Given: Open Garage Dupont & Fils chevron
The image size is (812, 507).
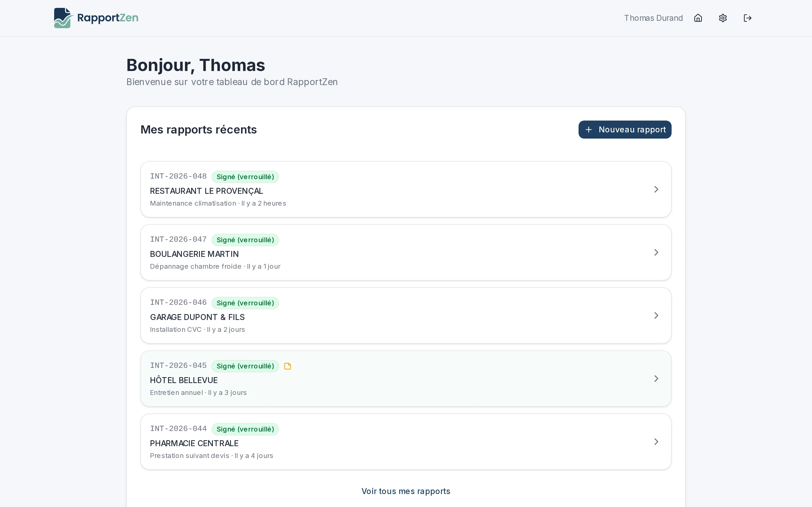Looking at the screenshot, I should (656, 315).
